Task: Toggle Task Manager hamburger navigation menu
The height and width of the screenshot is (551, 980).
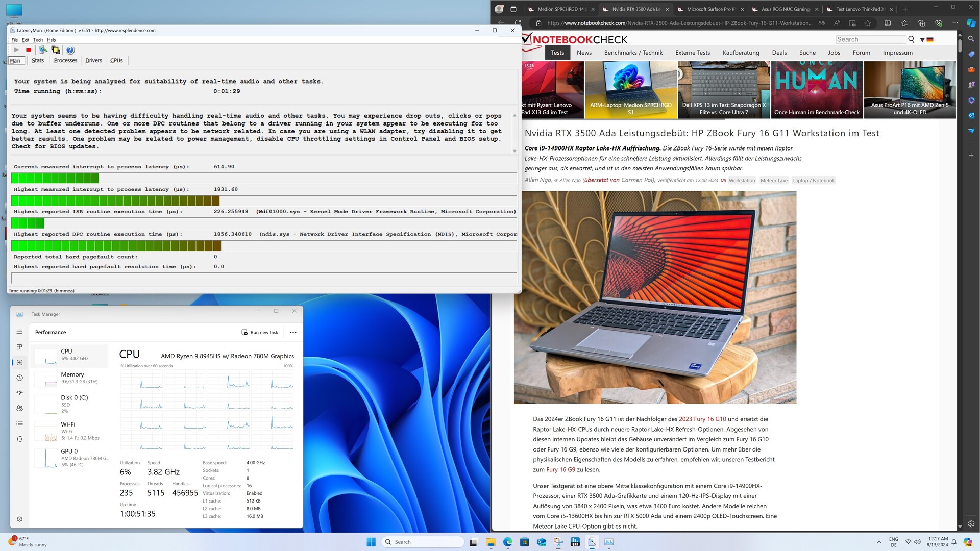Action: 19,332
